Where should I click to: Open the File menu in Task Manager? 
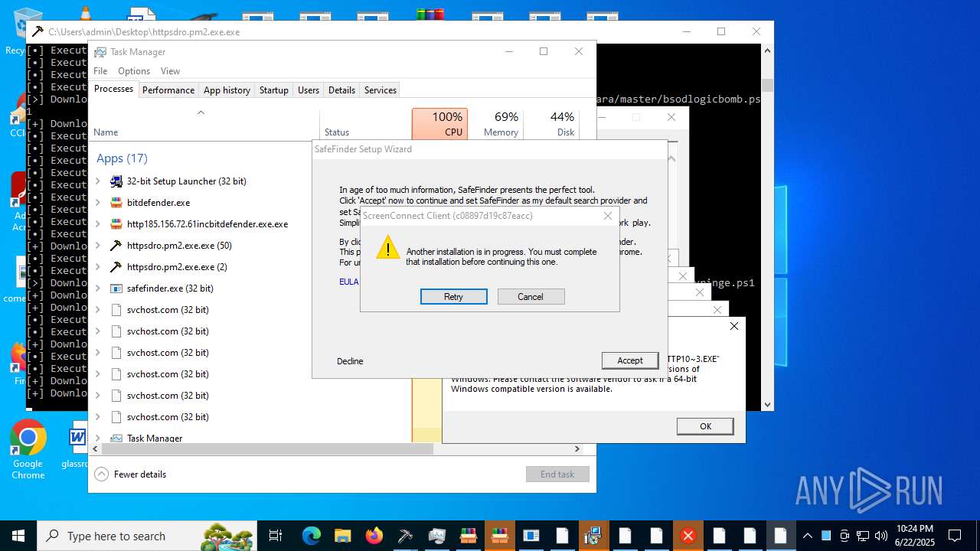click(x=100, y=71)
